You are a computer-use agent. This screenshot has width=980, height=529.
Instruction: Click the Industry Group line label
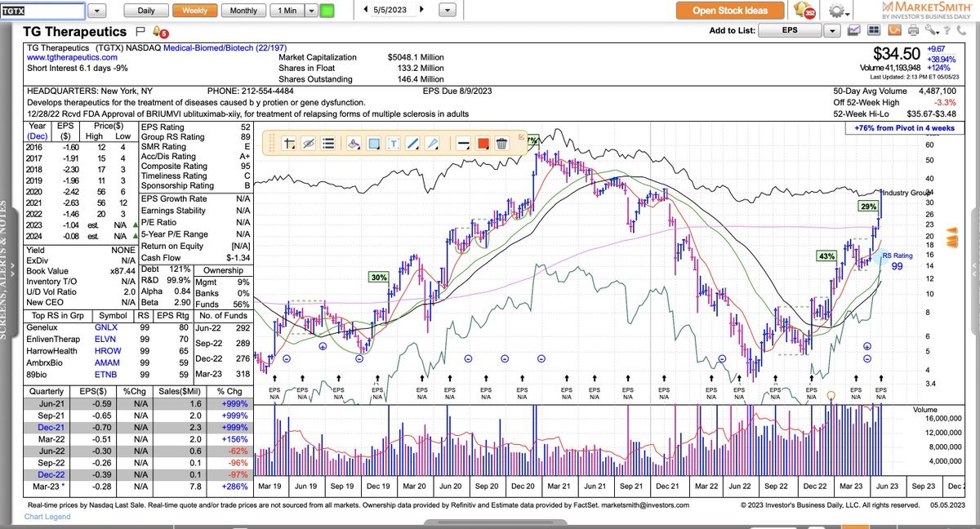(x=906, y=193)
